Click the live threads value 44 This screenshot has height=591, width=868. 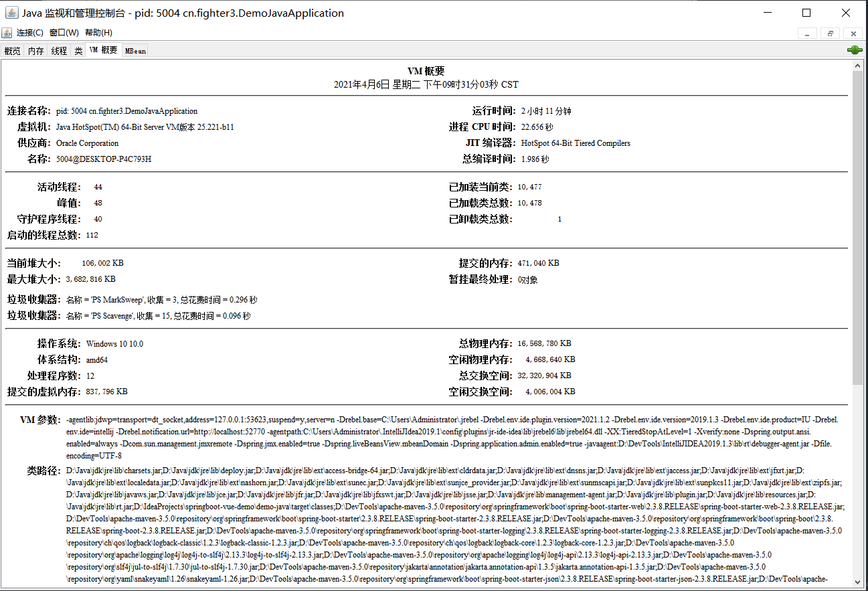coord(98,187)
